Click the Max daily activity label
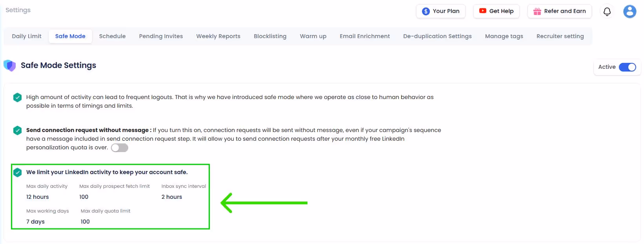 [47, 186]
